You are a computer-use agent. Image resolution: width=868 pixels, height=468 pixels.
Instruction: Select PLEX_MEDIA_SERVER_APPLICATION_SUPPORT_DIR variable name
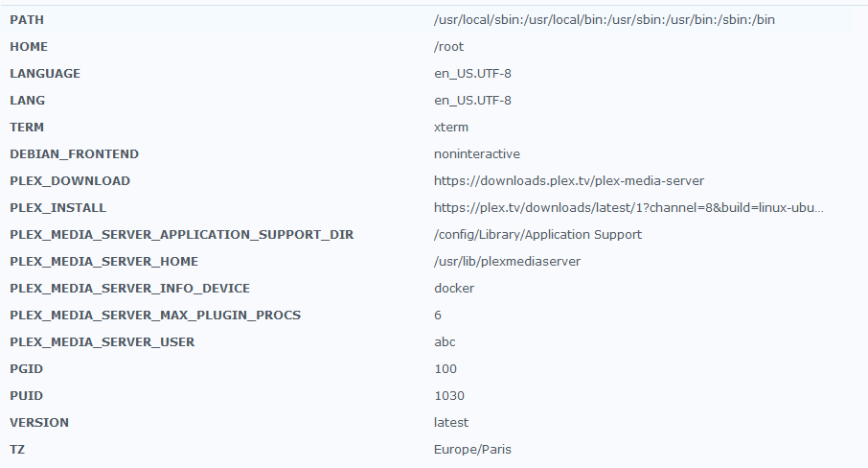(182, 235)
